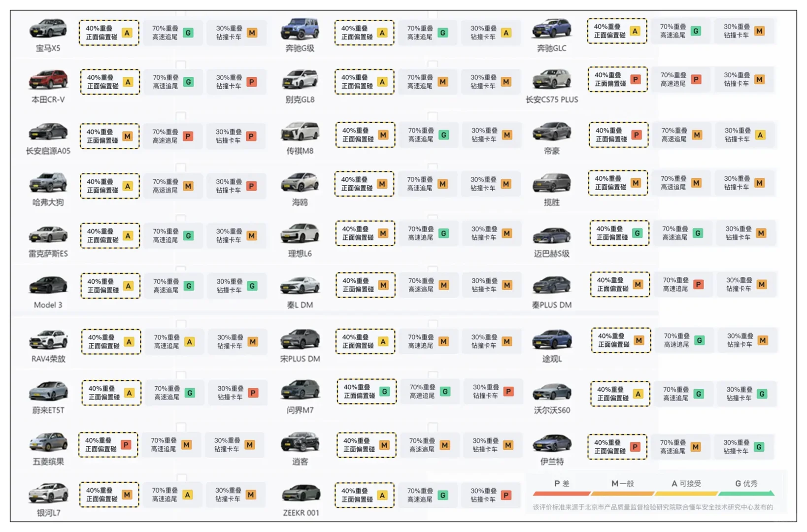The width and height of the screenshot is (807, 532).
Task: Click the yellow A 可接受 legend bar
Action: (686, 493)
